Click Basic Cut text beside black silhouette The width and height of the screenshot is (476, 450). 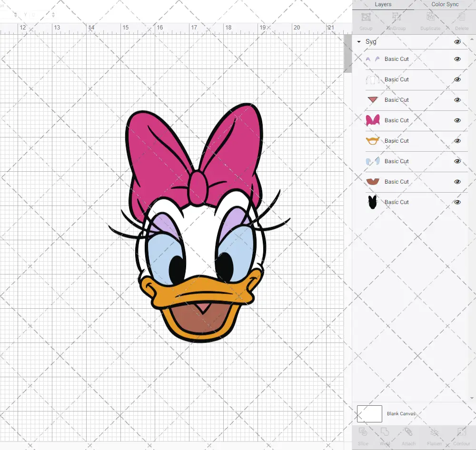pos(397,202)
